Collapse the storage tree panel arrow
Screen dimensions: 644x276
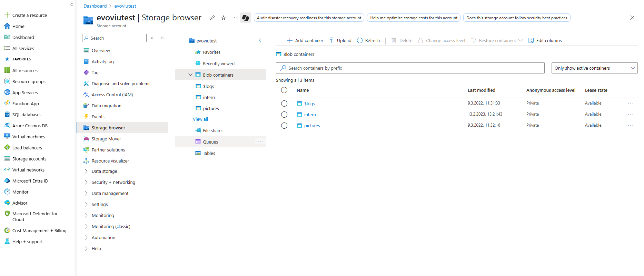pyautogui.click(x=260, y=41)
